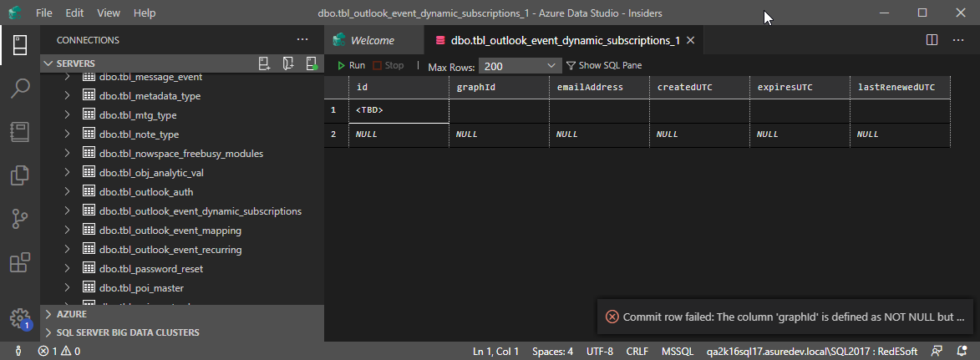980x360 pixels.
Task: Open the notifications bell in status bar
Action: [962, 352]
